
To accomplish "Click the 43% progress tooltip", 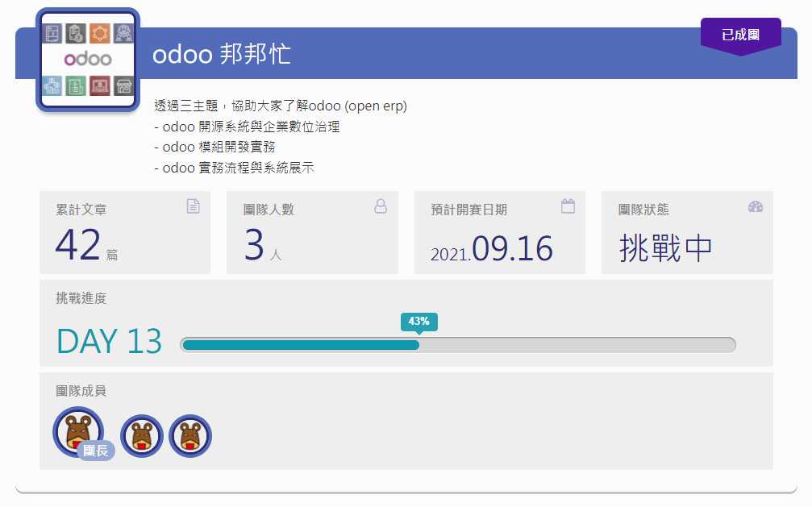I will [x=418, y=322].
